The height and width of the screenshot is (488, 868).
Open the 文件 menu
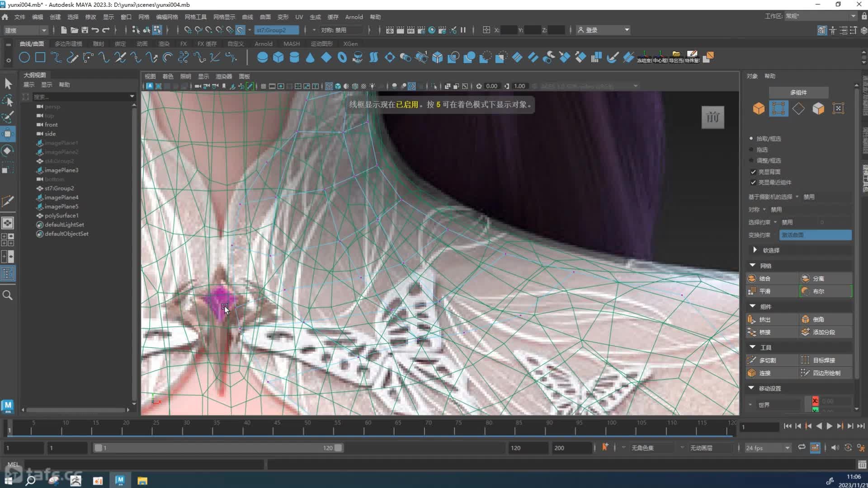coord(19,17)
